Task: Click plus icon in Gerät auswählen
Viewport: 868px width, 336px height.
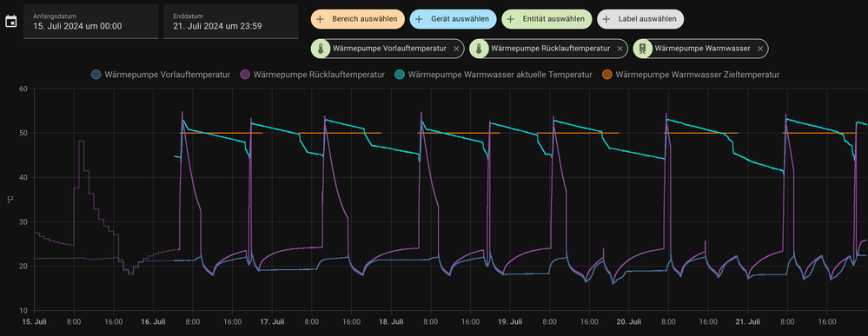Action: point(419,19)
